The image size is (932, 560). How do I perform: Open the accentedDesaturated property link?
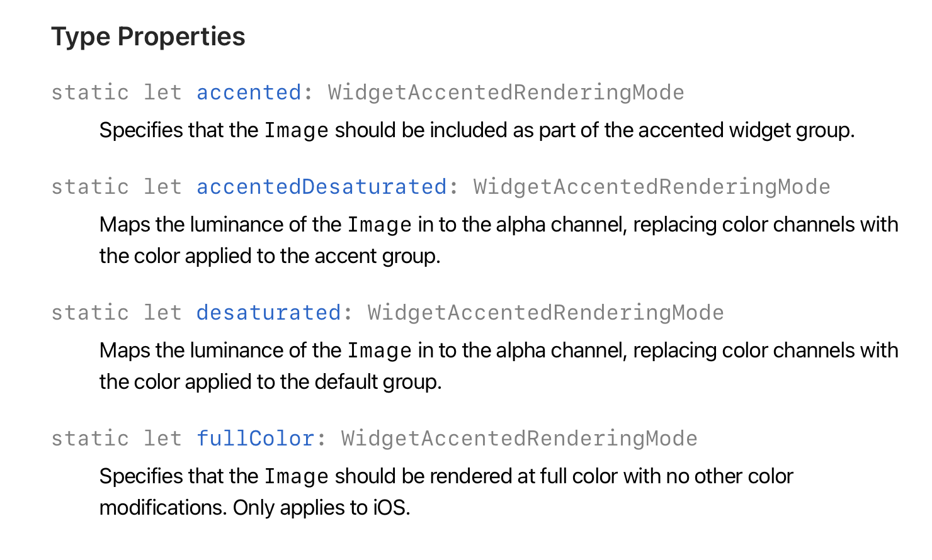(x=322, y=187)
